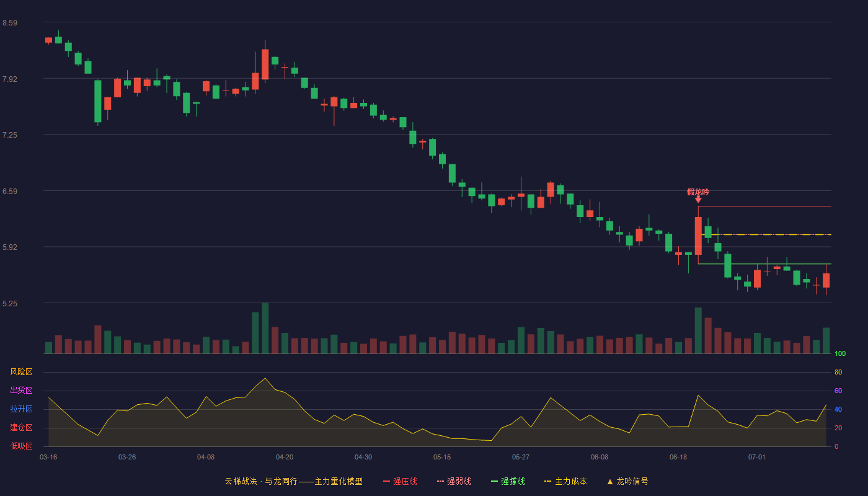
Task: Click the 低吸区 zone label
Action: pyautogui.click(x=21, y=446)
